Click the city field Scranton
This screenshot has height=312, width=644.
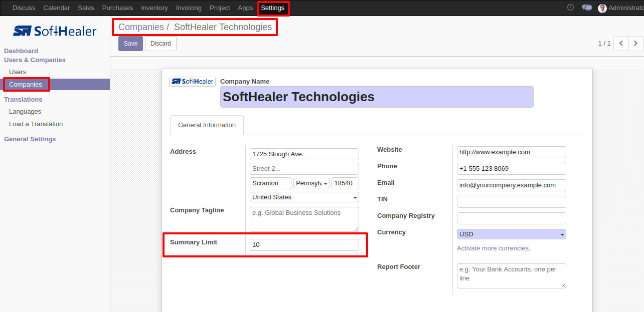(x=270, y=183)
